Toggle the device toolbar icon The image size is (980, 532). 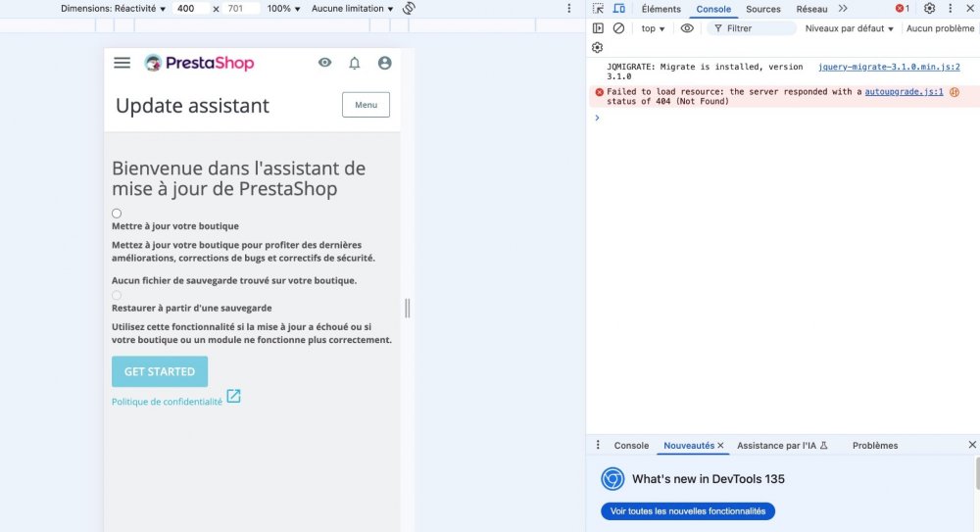pos(618,8)
